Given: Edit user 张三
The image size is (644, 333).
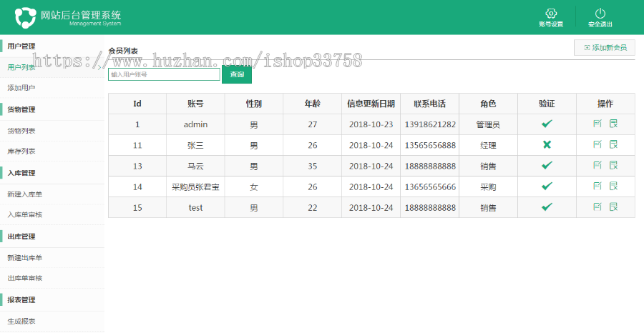Looking at the screenshot, I should pos(597,144).
